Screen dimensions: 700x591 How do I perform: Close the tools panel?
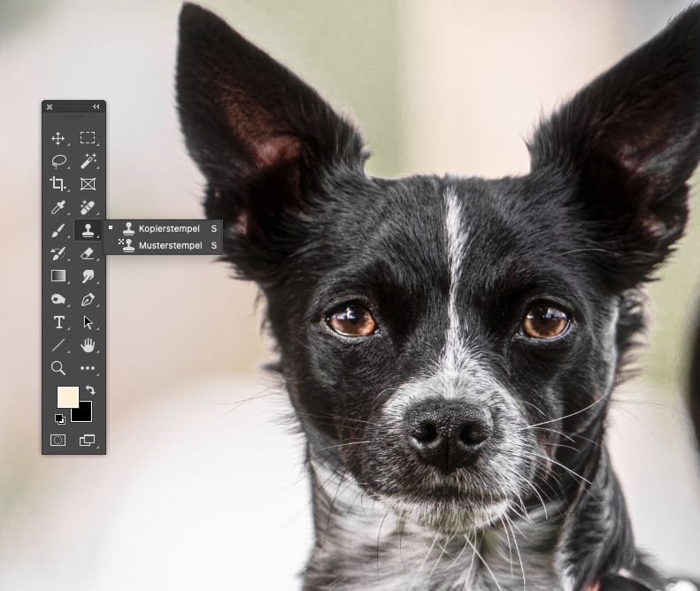[50, 107]
